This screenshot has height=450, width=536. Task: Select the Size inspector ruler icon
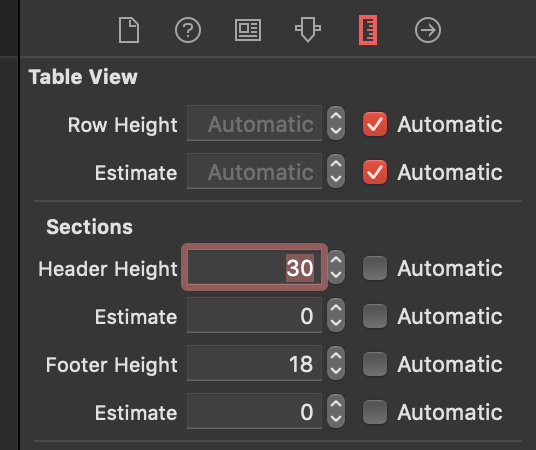coord(368,30)
